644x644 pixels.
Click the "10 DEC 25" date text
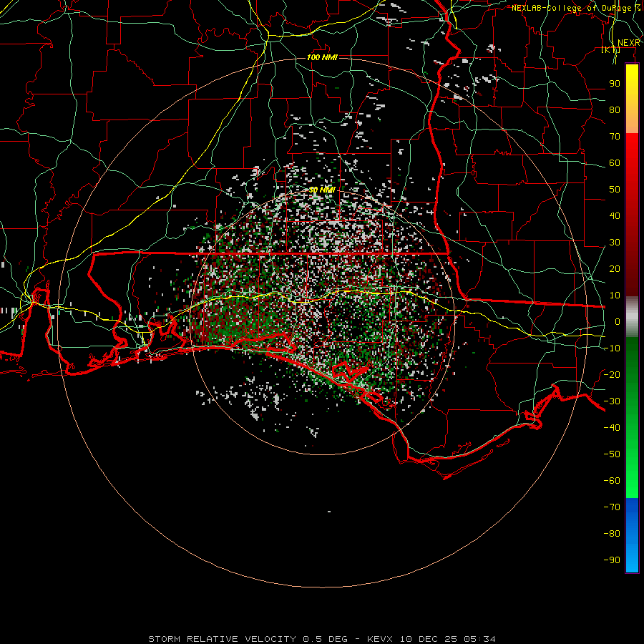(429, 639)
